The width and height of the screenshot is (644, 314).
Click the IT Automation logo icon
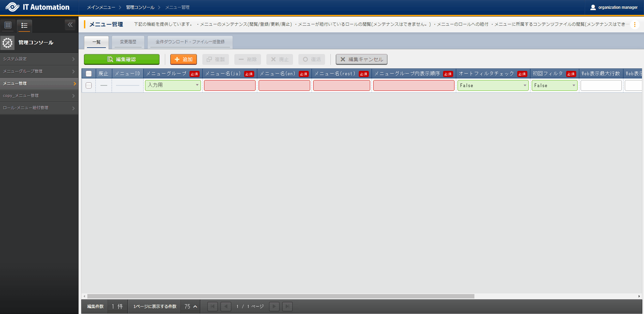(x=12, y=7)
